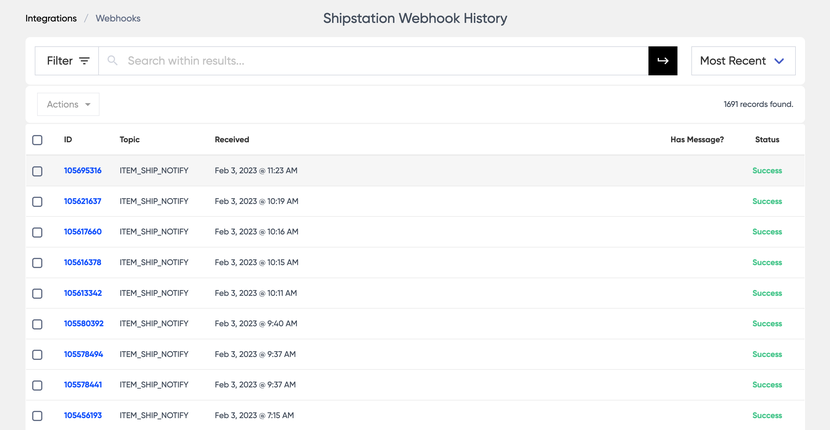Viewport: 830px width, 430px height.
Task: Click ITEM_SHIP_NOTIFY topic for record 105695316
Action: 154,171
